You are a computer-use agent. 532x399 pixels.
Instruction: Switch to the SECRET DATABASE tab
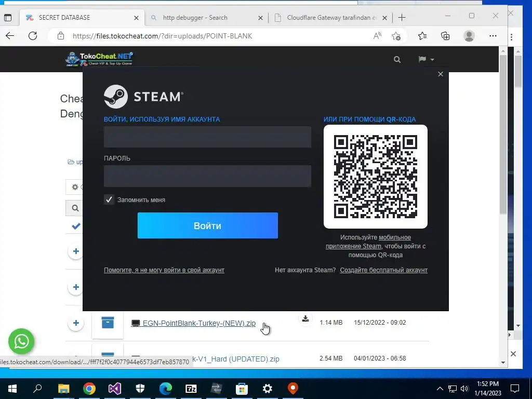82,18
